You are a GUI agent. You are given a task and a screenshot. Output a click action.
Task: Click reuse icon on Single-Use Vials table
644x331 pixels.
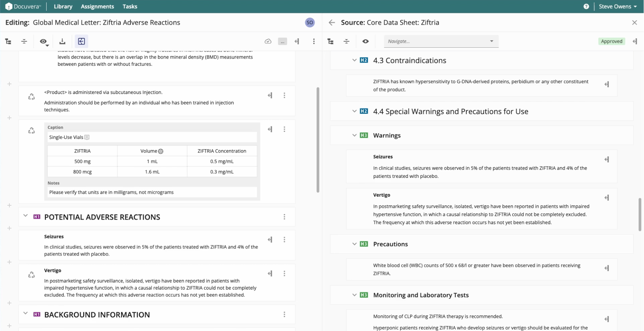(x=31, y=131)
